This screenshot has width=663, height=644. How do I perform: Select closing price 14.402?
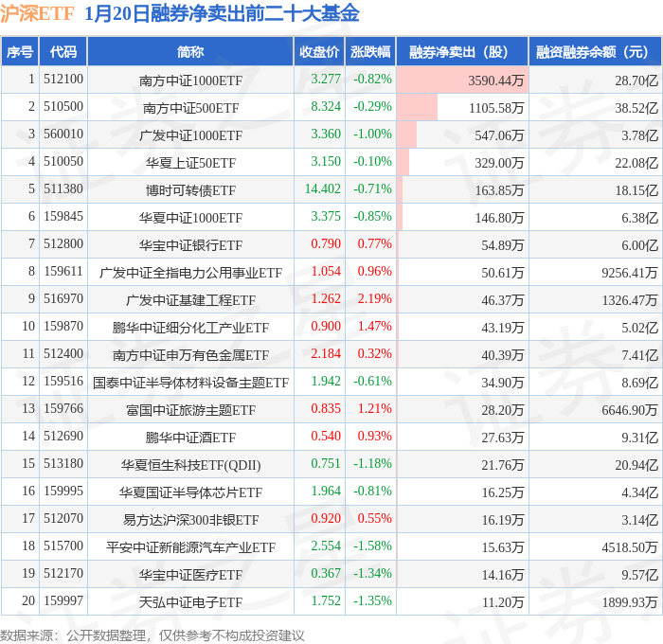(x=323, y=188)
